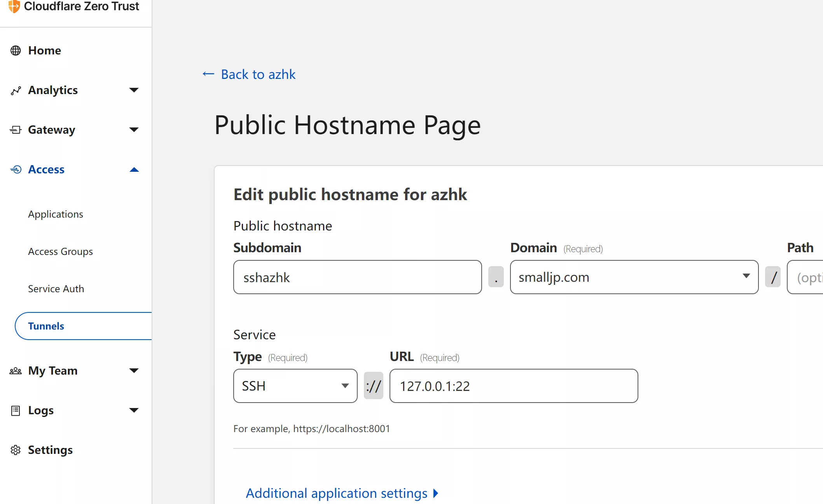Click the Home globe icon
This screenshot has width=823, height=504.
[16, 51]
